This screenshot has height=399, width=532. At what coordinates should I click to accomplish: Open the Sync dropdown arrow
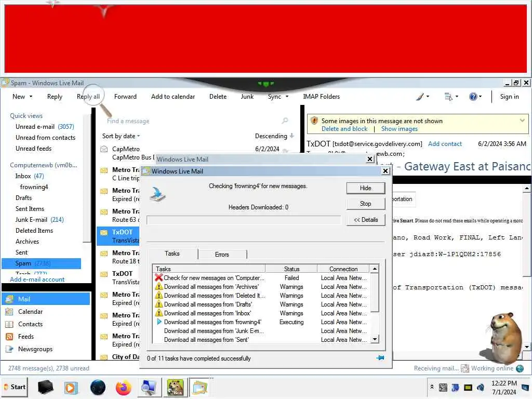(x=287, y=97)
